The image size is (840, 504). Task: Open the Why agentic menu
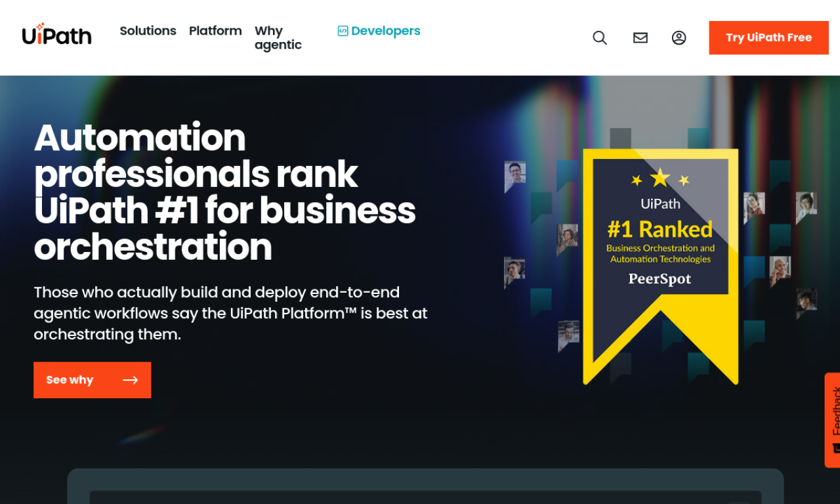click(x=278, y=38)
